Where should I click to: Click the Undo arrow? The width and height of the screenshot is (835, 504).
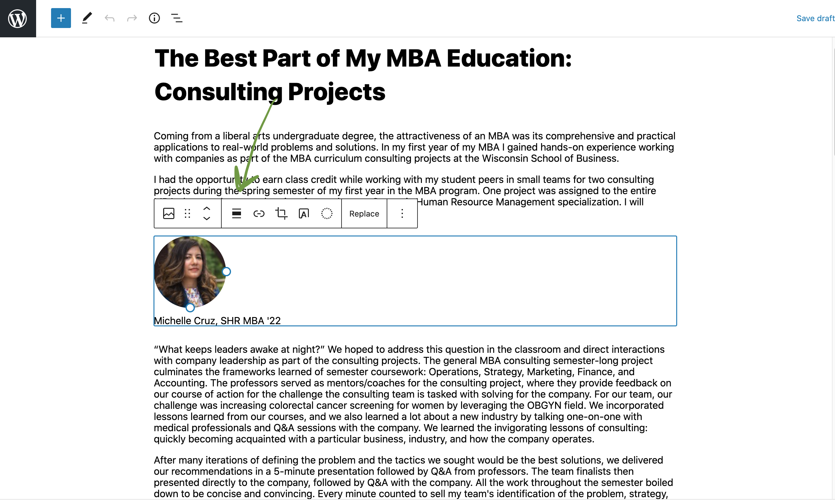tap(110, 18)
